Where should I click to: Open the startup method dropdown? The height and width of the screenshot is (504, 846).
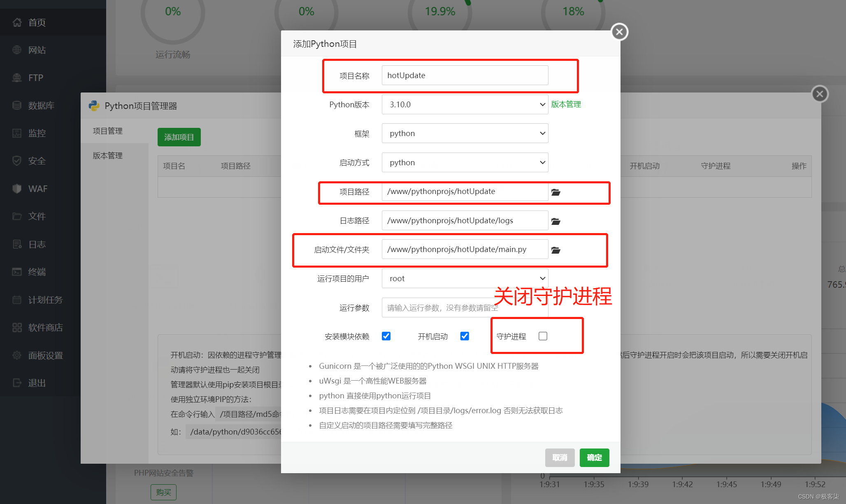[x=465, y=162]
